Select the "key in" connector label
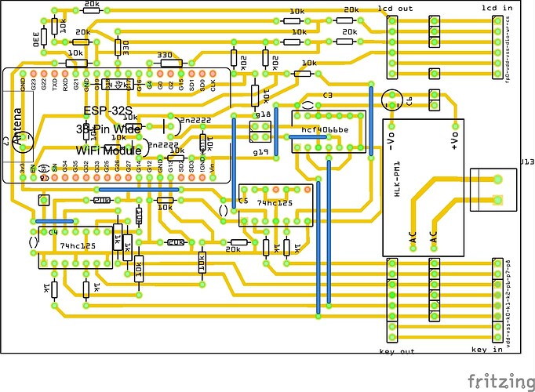 pyautogui.click(x=487, y=350)
